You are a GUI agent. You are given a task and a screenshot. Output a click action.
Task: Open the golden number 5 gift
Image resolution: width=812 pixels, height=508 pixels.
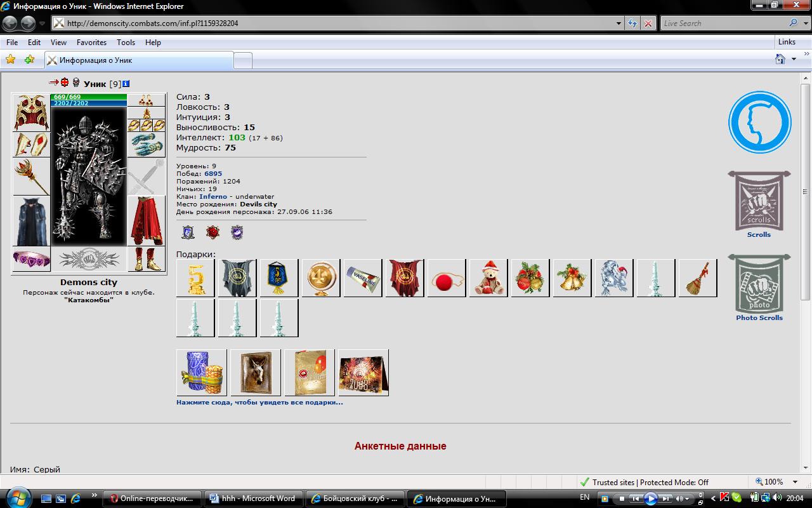pos(195,278)
